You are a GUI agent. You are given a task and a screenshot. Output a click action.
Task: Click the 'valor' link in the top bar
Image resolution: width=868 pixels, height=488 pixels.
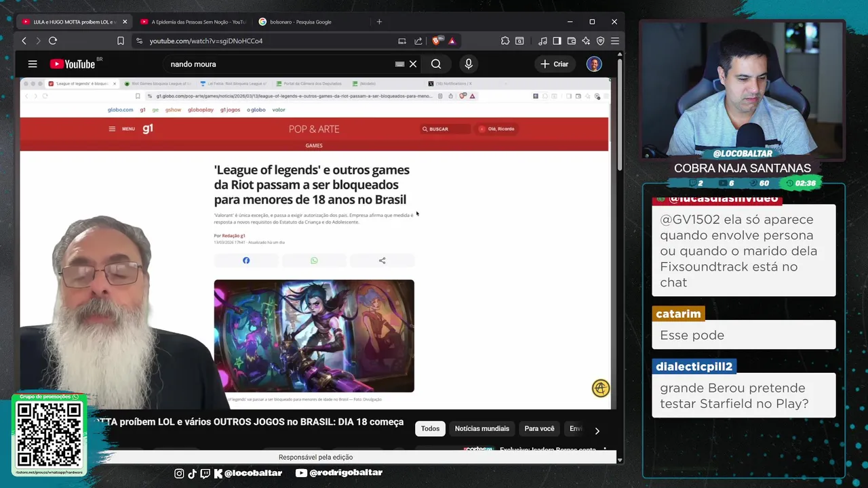tap(279, 110)
